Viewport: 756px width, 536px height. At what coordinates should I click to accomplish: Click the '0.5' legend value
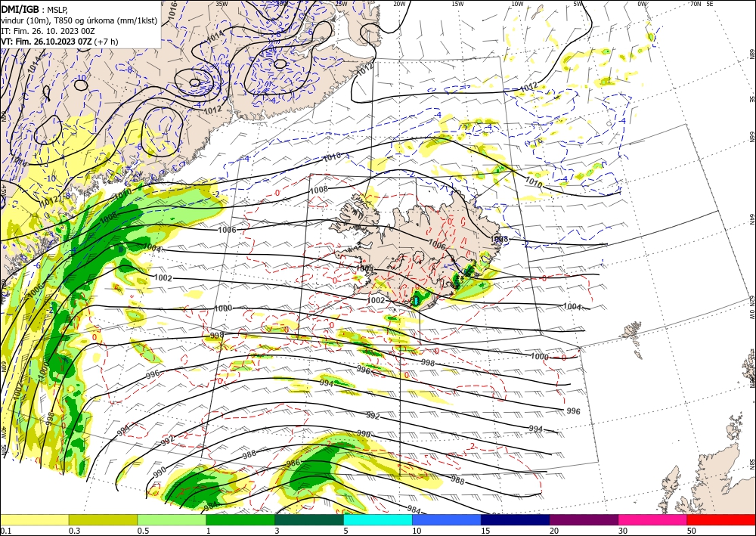tap(143, 531)
